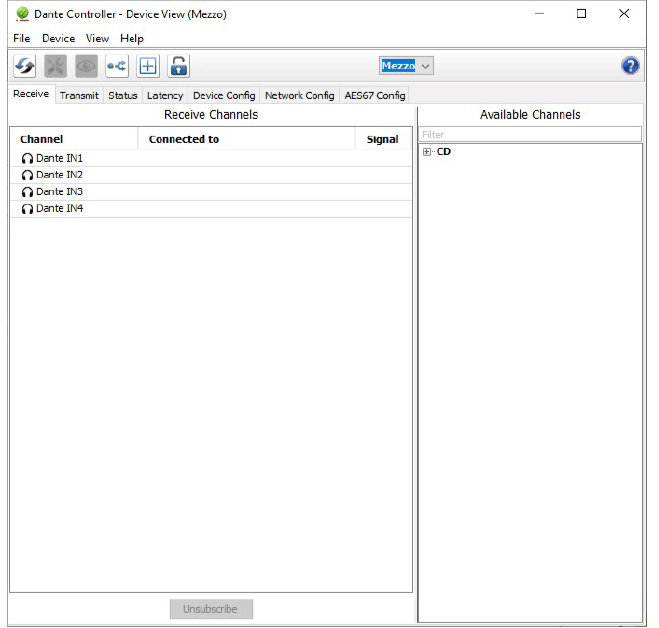
Task: Open the AES67 Config tab
Action: click(375, 95)
